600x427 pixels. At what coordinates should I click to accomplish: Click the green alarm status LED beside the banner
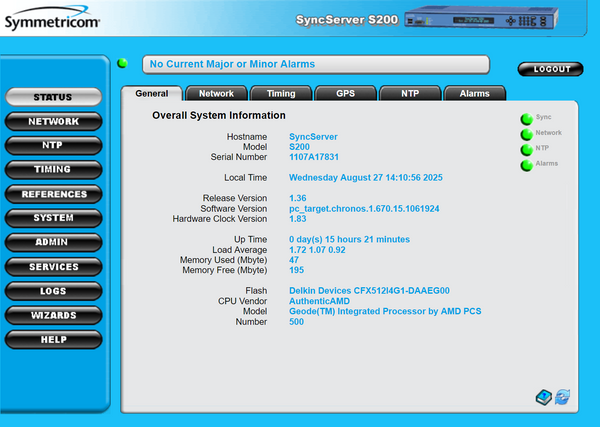[x=122, y=63]
